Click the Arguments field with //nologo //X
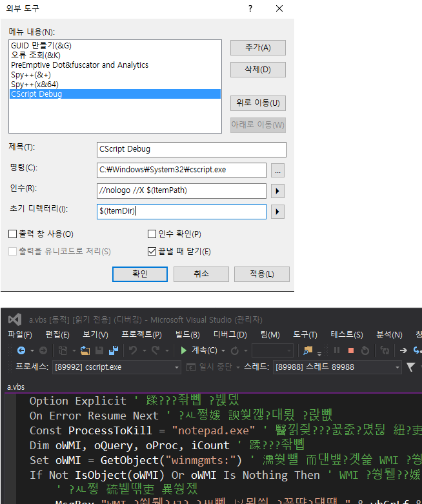The image size is (422, 504). coord(181,190)
